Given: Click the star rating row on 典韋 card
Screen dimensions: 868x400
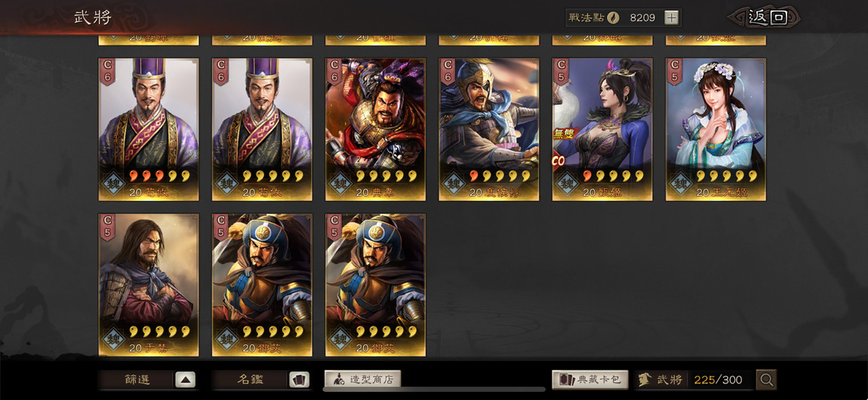Looking at the screenshot, I should click(386, 176).
